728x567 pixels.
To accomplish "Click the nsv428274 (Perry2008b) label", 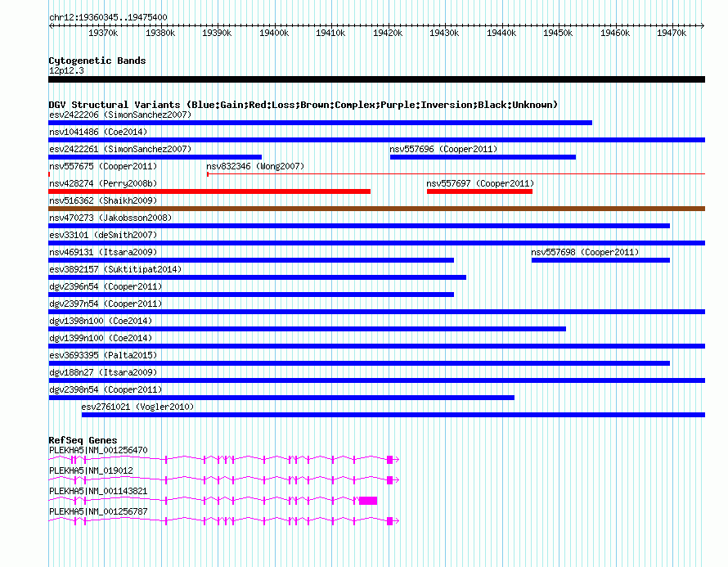I will 103,183.
